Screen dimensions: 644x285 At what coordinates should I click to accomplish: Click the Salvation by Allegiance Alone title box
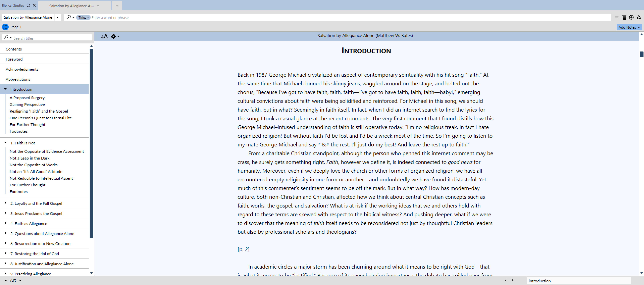(28, 17)
